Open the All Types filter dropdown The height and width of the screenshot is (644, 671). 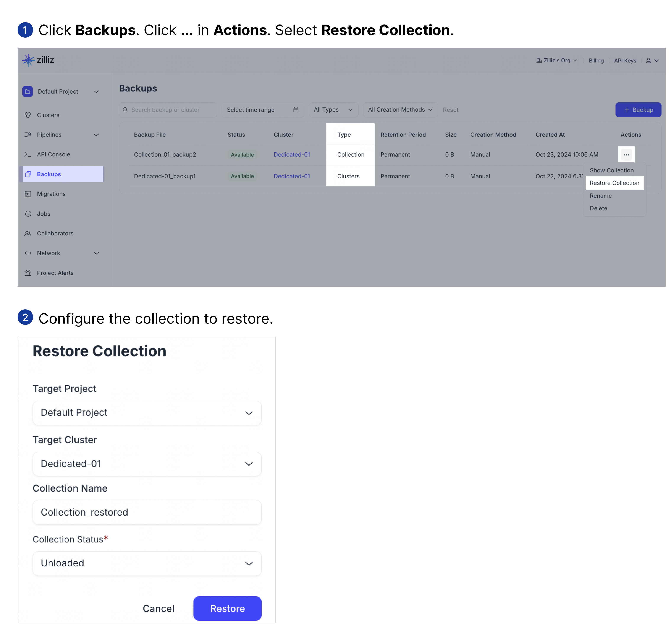333,110
